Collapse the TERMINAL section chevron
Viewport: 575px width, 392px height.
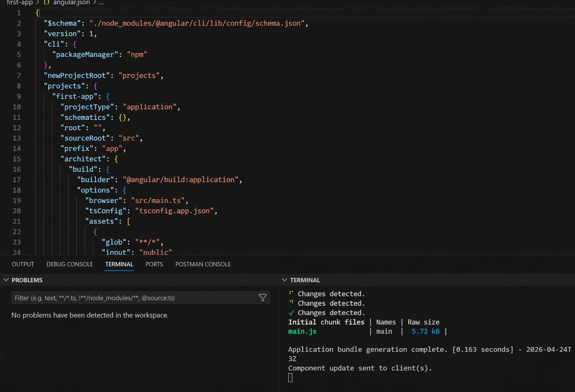284,280
